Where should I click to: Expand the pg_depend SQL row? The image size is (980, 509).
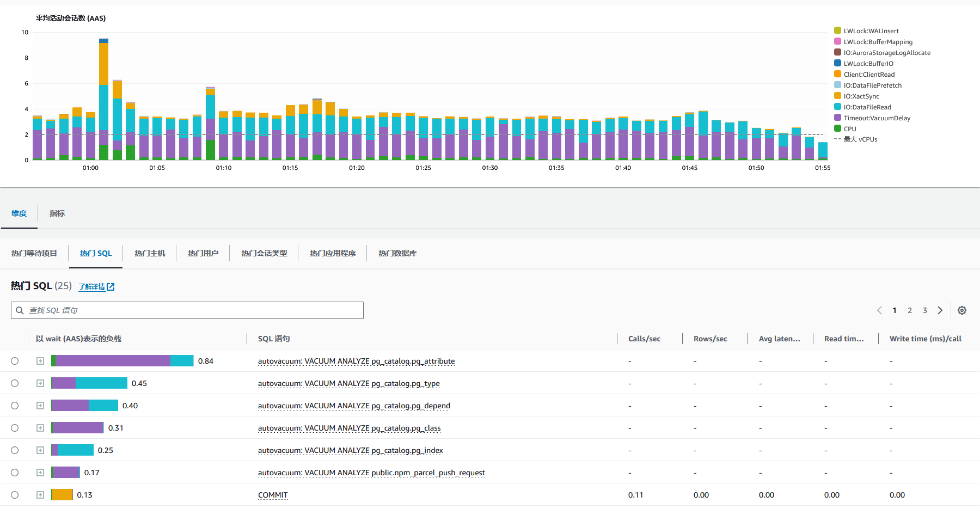click(x=40, y=406)
